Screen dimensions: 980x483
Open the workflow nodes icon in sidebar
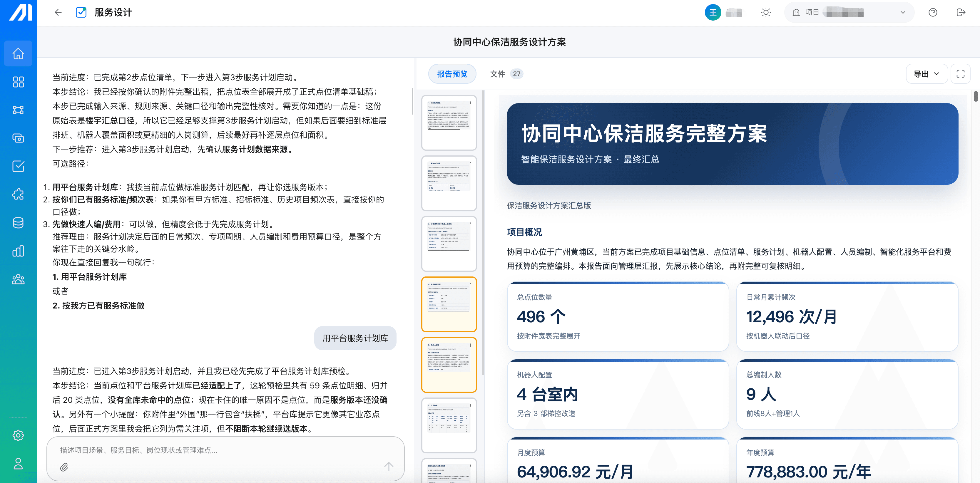click(18, 110)
